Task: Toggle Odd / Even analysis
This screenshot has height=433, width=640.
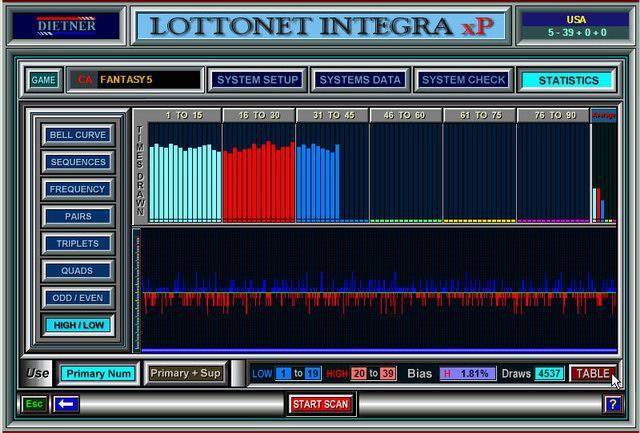Action: (x=77, y=297)
